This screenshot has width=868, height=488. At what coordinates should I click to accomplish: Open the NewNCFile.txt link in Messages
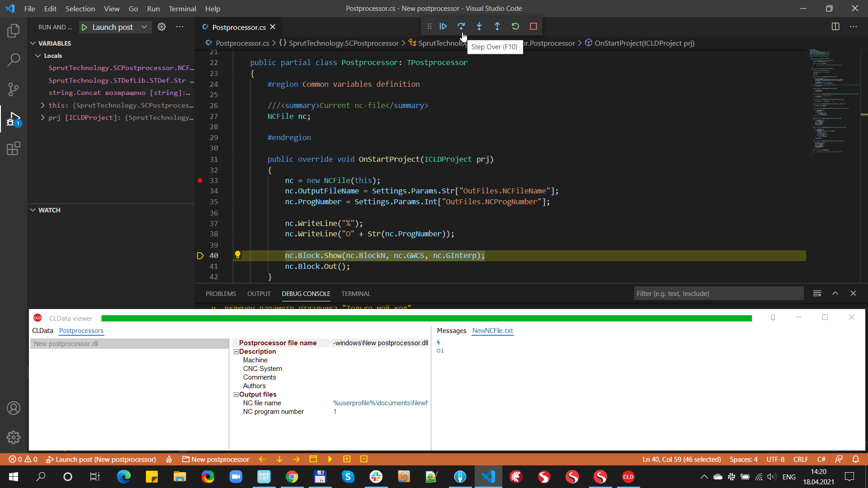point(492,330)
